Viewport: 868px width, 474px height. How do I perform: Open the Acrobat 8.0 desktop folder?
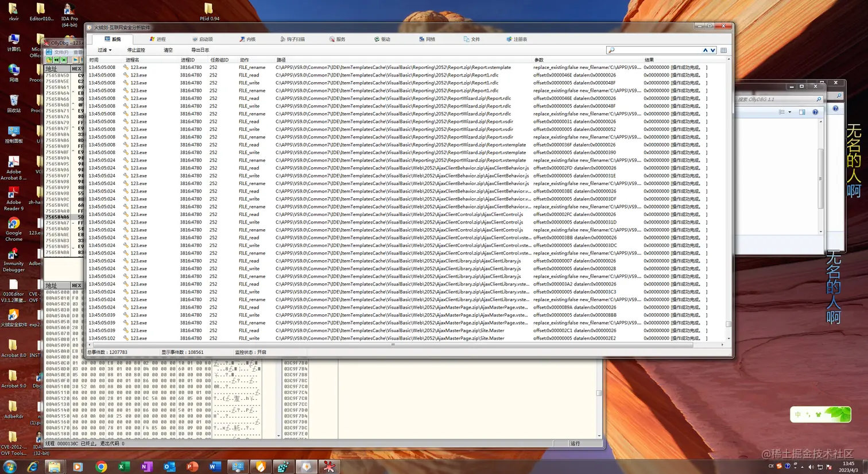(x=14, y=348)
